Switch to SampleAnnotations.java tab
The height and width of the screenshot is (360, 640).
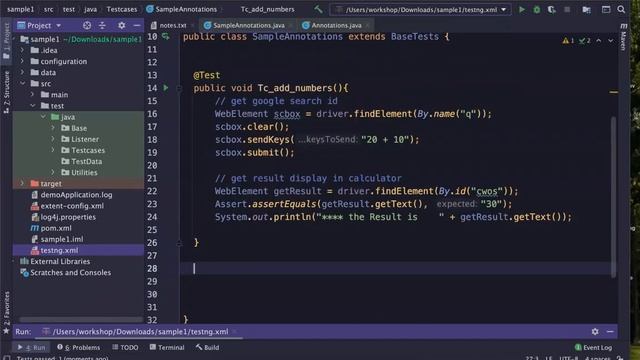click(248, 25)
